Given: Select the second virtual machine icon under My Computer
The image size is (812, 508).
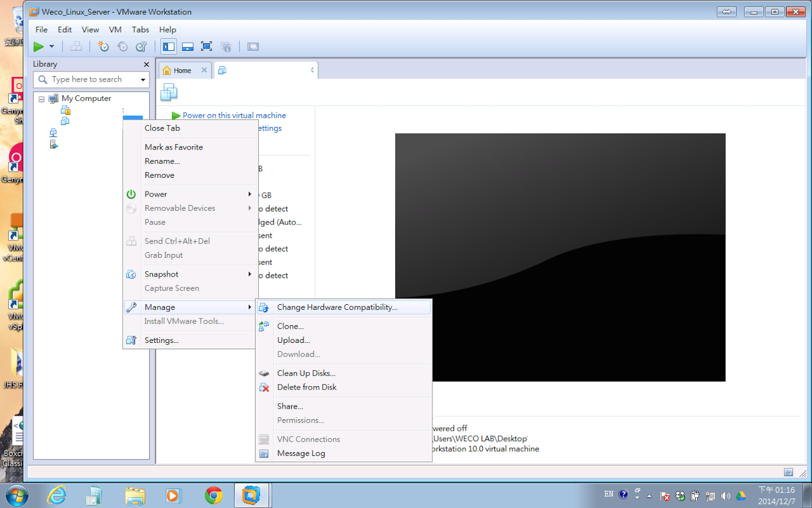Looking at the screenshot, I should 65,121.
